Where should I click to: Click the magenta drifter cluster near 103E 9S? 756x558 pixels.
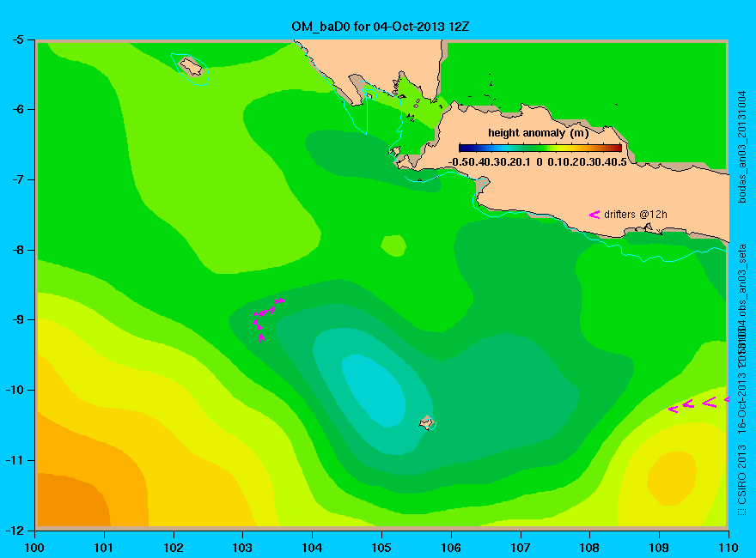(x=267, y=319)
